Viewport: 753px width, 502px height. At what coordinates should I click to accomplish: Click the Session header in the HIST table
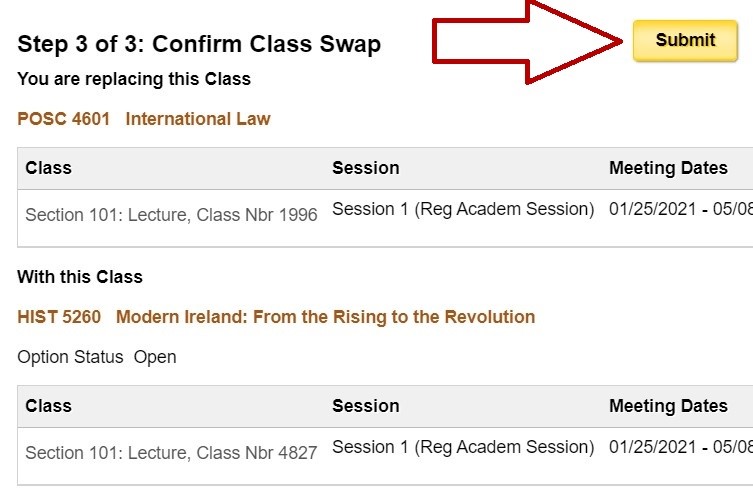click(365, 406)
